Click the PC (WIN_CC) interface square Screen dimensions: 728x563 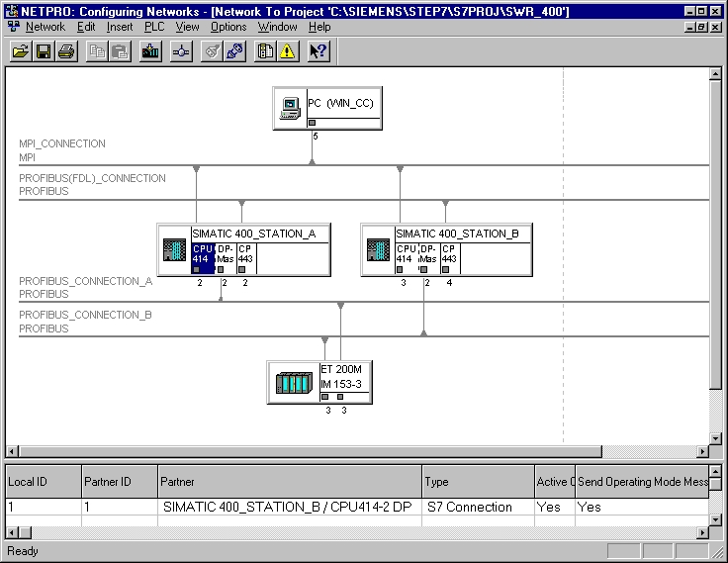[x=312, y=123]
